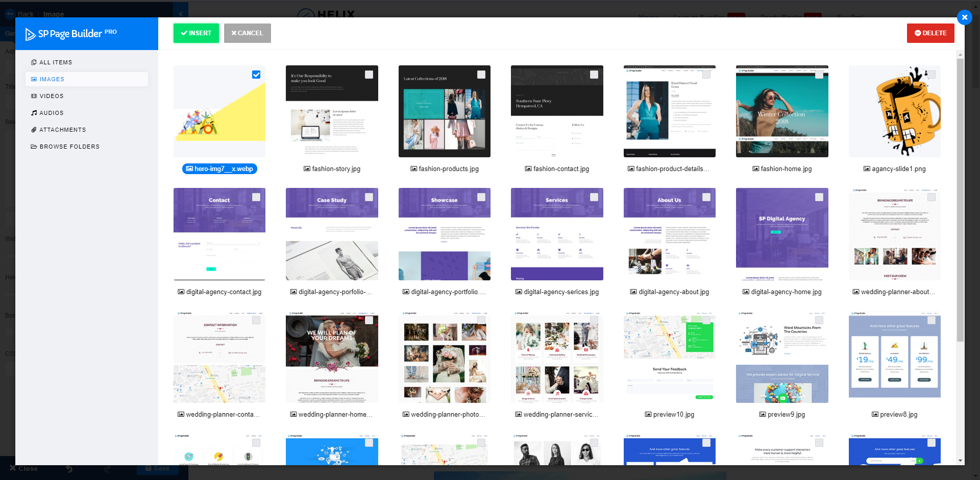Click the image icon beside fashion-products.jpg
The width and height of the screenshot is (980, 480).
point(414,169)
